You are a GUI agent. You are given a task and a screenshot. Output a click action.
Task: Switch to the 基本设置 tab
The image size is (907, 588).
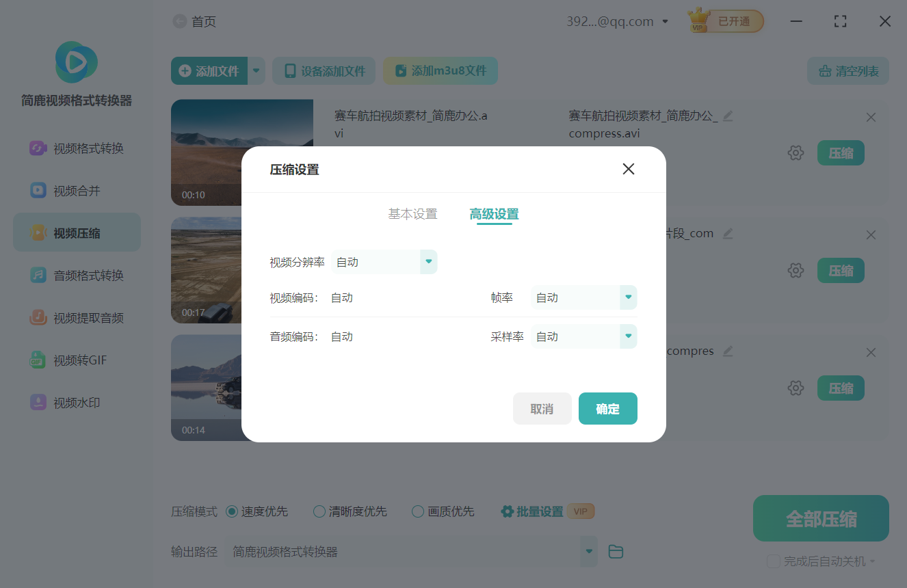pos(412,213)
